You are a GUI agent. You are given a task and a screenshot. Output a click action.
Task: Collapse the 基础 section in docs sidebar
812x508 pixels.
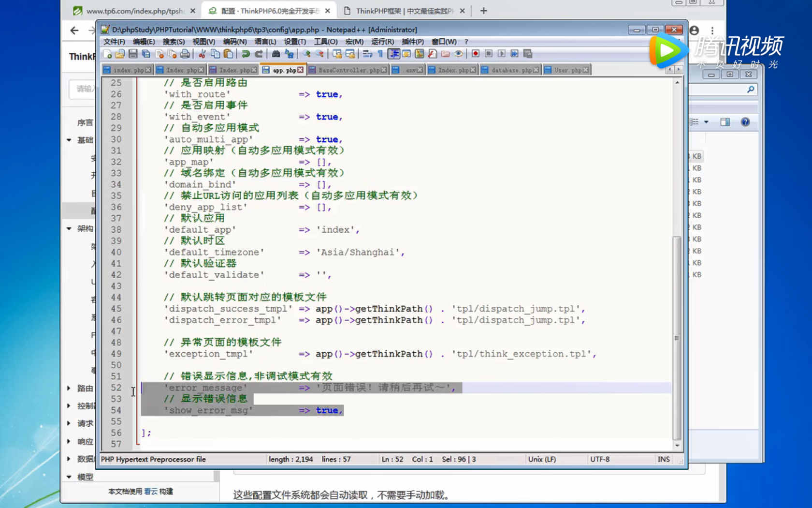[x=69, y=140]
